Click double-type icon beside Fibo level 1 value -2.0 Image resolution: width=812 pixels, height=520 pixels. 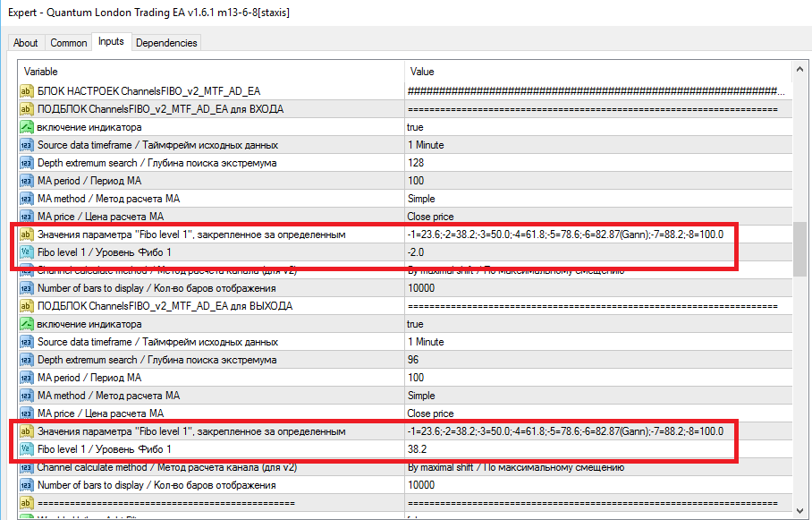point(27,252)
